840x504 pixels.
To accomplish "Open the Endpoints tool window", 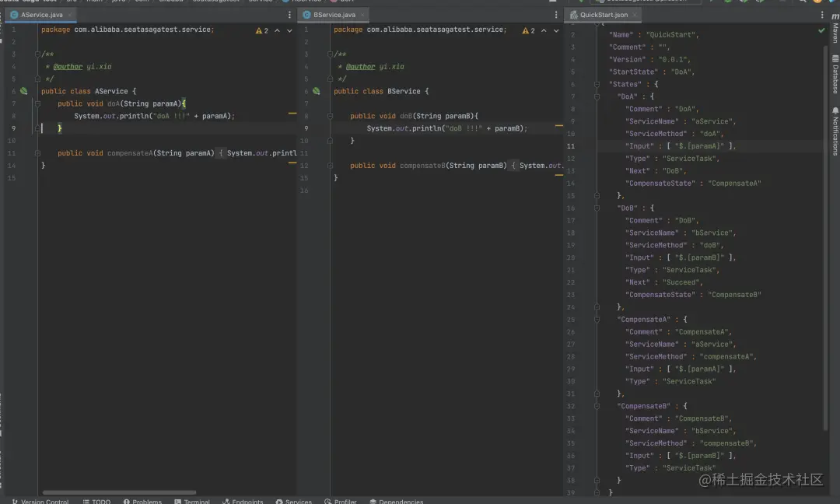I will click(243, 502).
